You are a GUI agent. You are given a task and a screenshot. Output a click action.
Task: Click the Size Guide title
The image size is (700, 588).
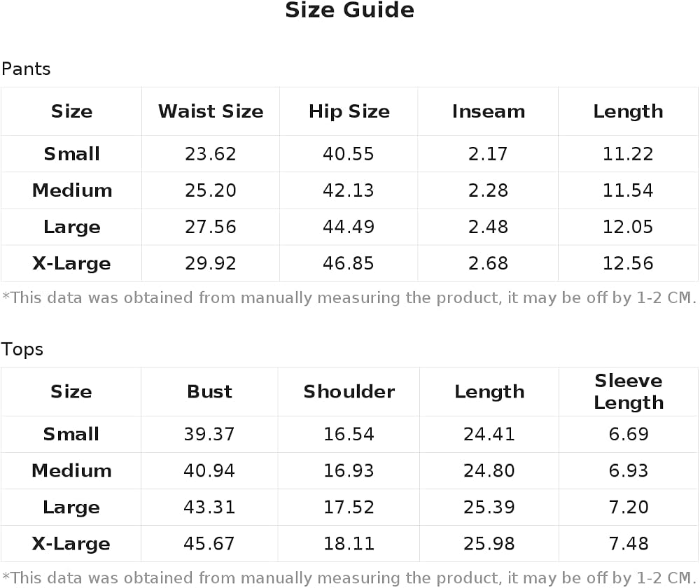(x=349, y=10)
